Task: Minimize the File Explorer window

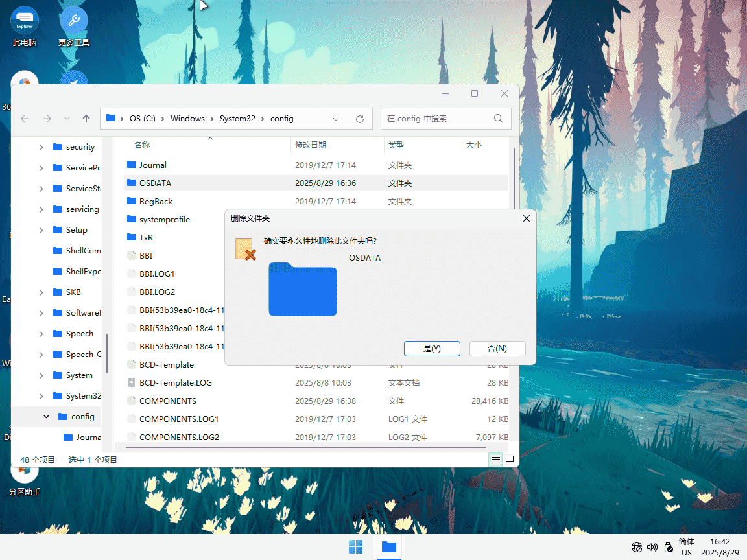Action: (445, 94)
